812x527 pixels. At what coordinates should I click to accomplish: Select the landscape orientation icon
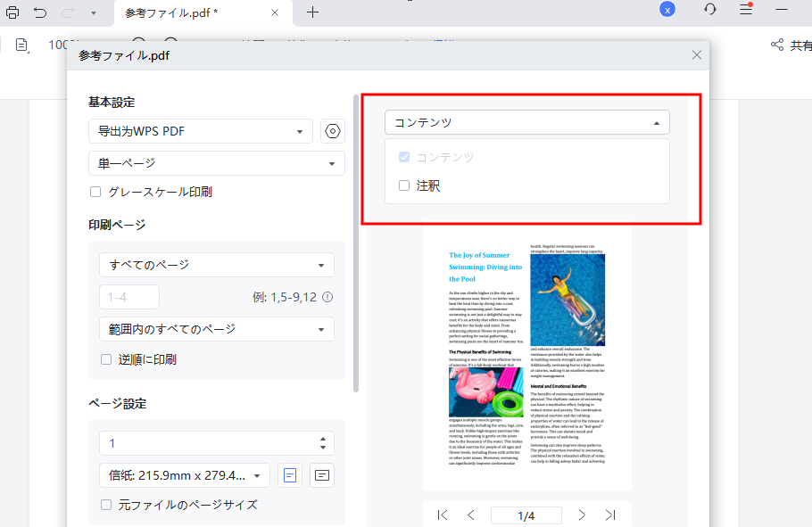coord(321,474)
